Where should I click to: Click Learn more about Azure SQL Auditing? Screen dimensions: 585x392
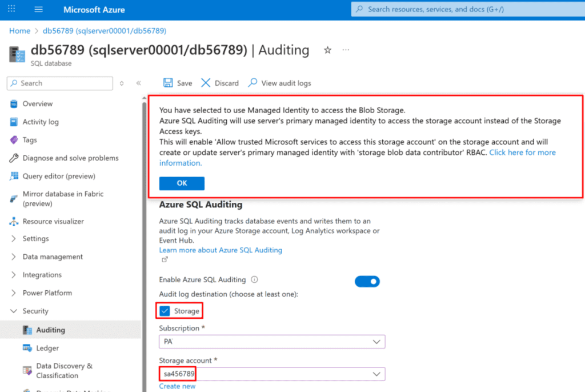pos(221,250)
